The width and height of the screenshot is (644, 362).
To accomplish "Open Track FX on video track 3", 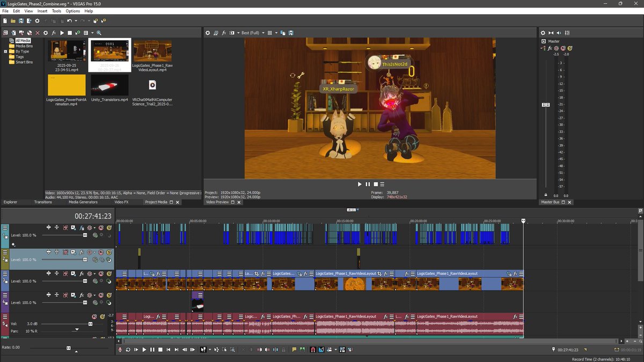I will click(x=82, y=274).
